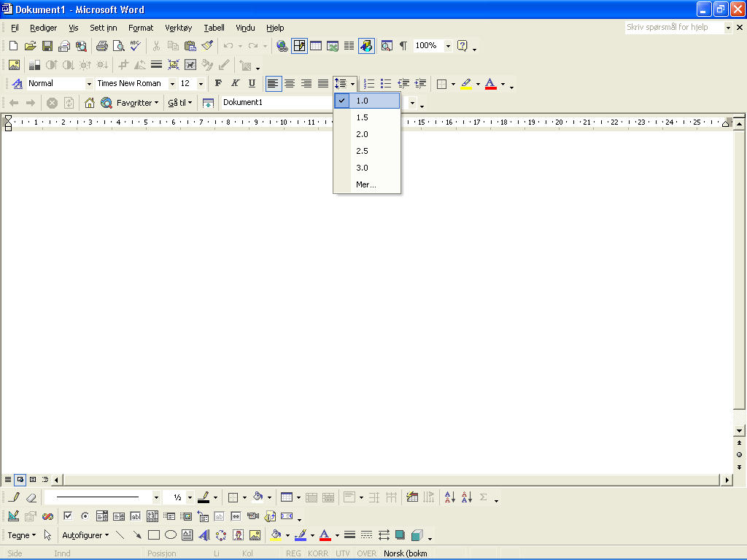Open Favoritter dropdown menu
Image resolution: width=747 pixels, height=560 pixels.
[137, 102]
